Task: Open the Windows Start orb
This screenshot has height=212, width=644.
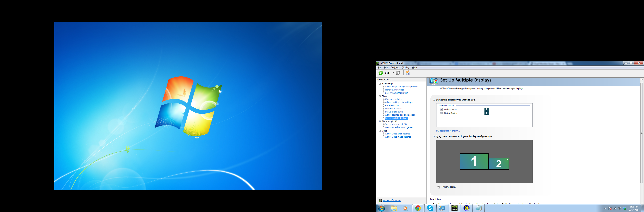Action: point(382,208)
